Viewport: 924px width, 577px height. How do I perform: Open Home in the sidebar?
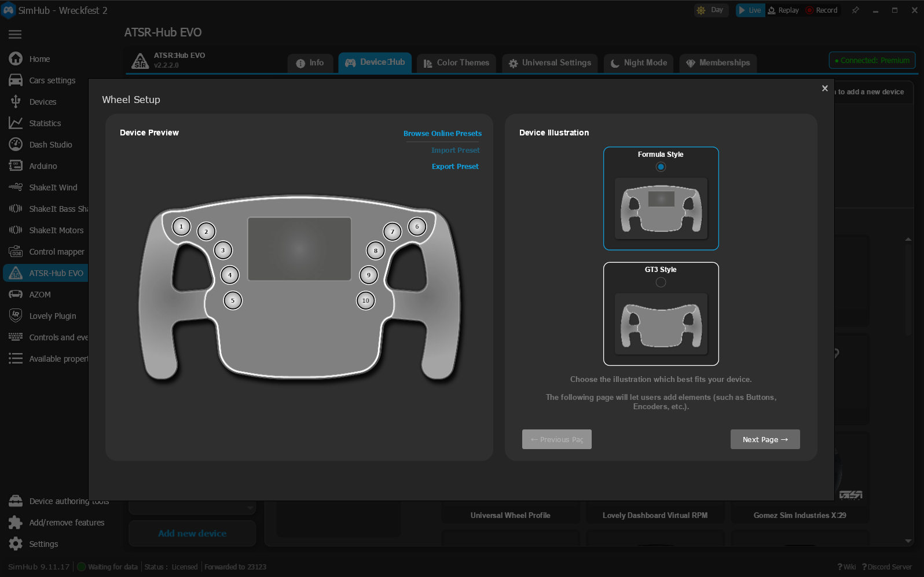point(39,59)
